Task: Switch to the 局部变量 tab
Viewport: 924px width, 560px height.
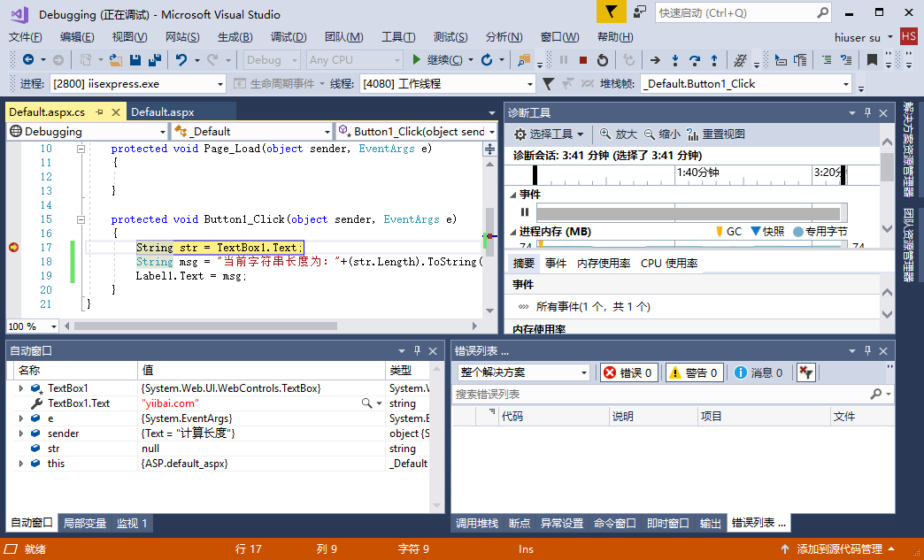Action: (x=85, y=523)
